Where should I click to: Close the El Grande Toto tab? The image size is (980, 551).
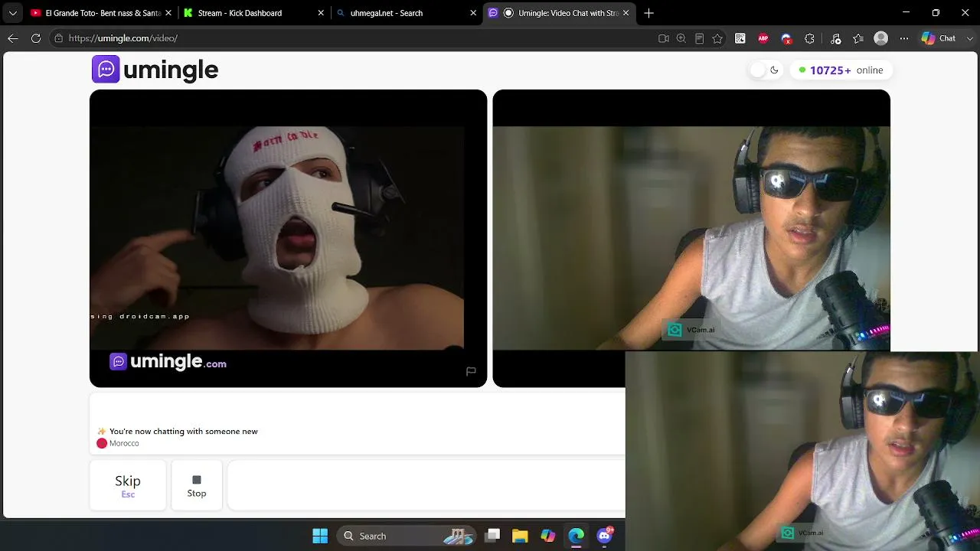pos(168,13)
